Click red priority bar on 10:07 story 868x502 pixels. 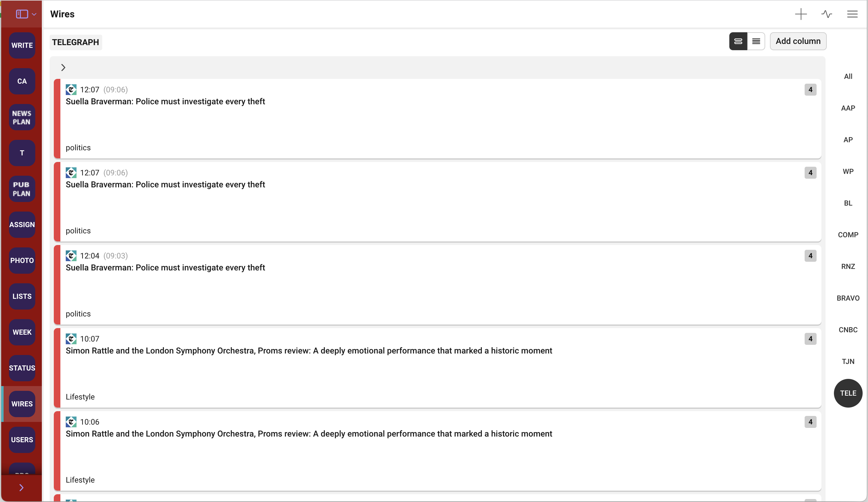coord(57,368)
